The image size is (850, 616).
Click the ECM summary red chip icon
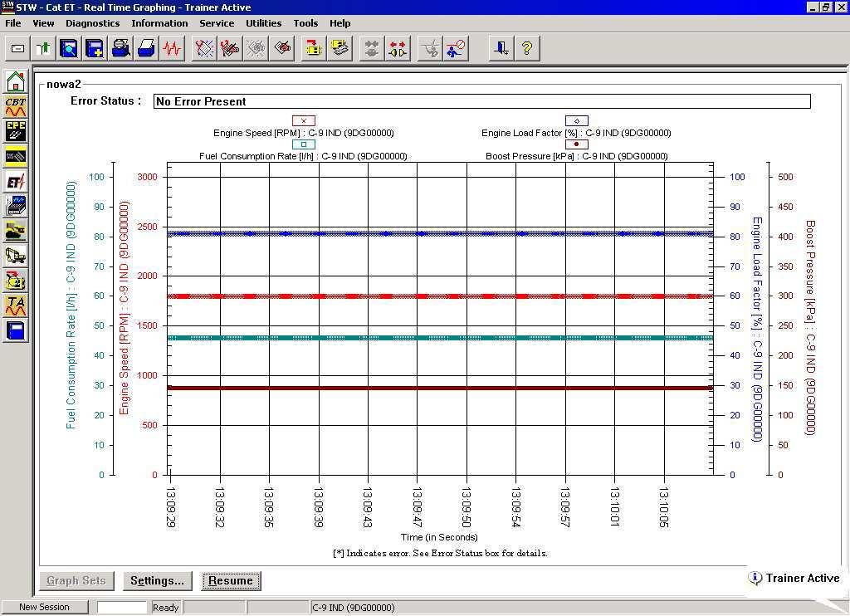tap(282, 49)
